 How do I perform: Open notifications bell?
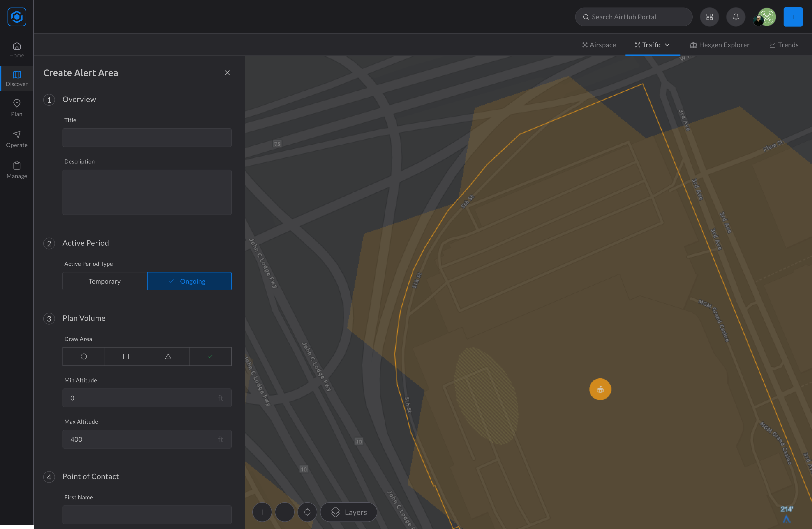[x=736, y=17]
